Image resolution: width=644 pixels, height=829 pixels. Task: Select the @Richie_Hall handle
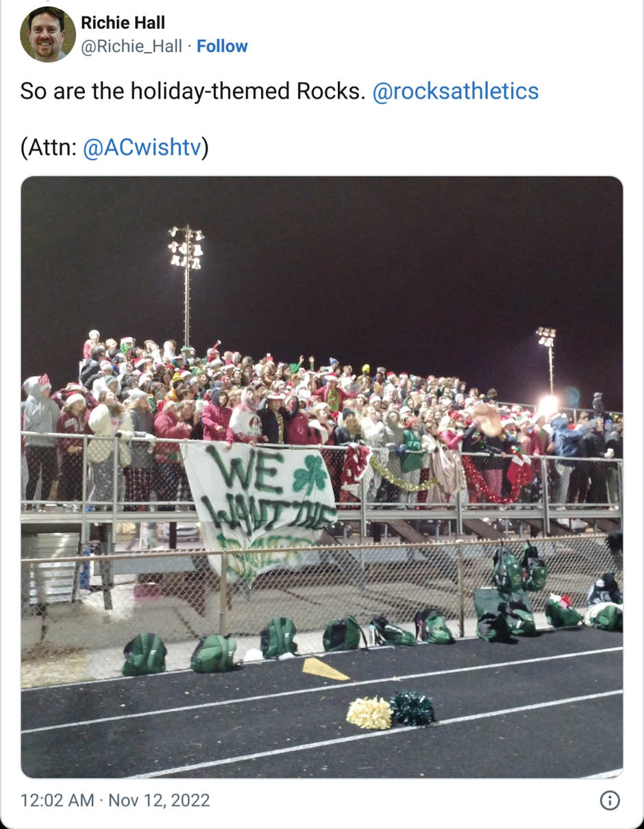(132, 46)
